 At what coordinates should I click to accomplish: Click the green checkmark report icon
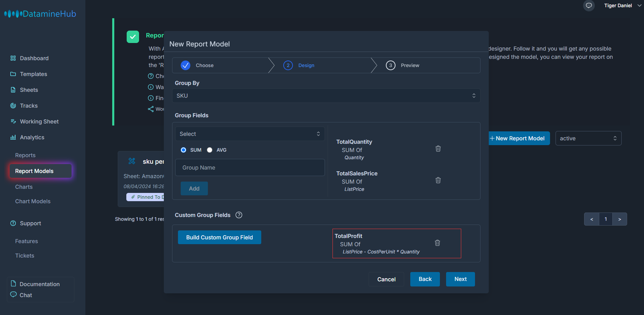(133, 37)
